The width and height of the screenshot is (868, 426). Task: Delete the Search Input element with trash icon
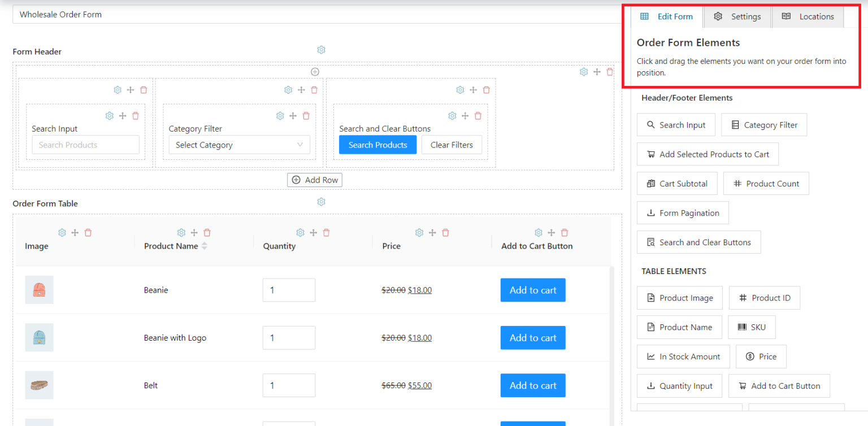point(135,115)
